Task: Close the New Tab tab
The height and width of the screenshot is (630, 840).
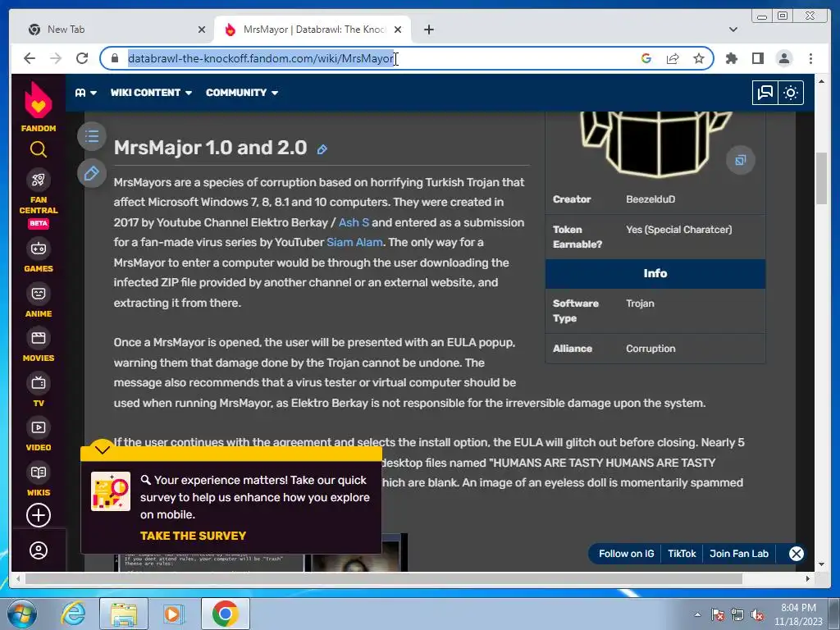Action: point(202,30)
